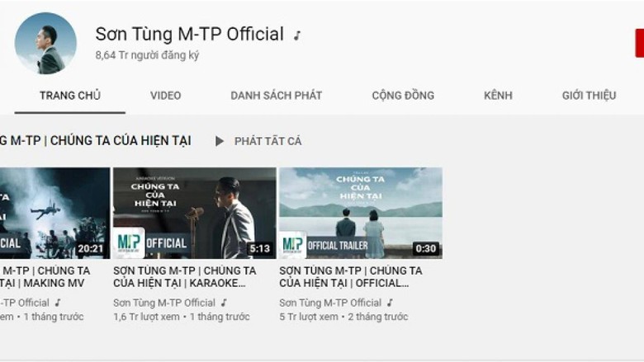Select the TRANG CHỦ tab
The height and width of the screenshot is (362, 644).
[70, 96]
